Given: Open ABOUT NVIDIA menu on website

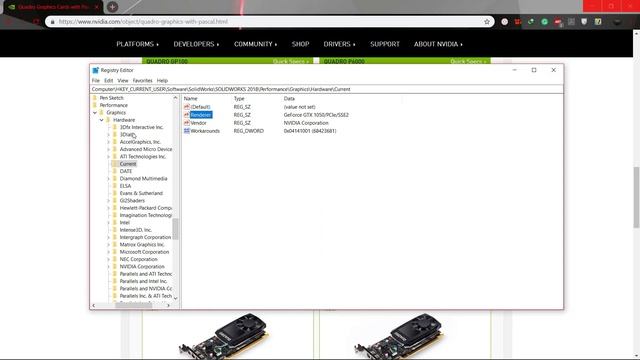Looking at the screenshot, I should (x=438, y=44).
